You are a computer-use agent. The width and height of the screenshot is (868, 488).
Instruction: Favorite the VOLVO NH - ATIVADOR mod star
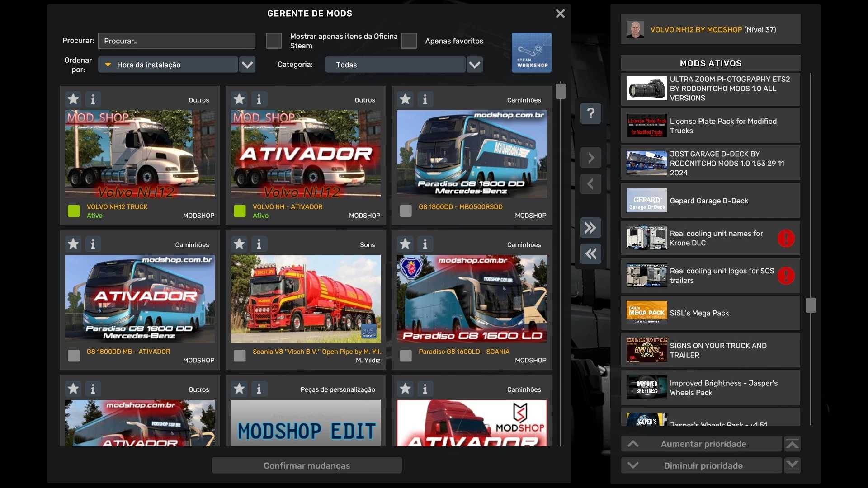click(239, 99)
